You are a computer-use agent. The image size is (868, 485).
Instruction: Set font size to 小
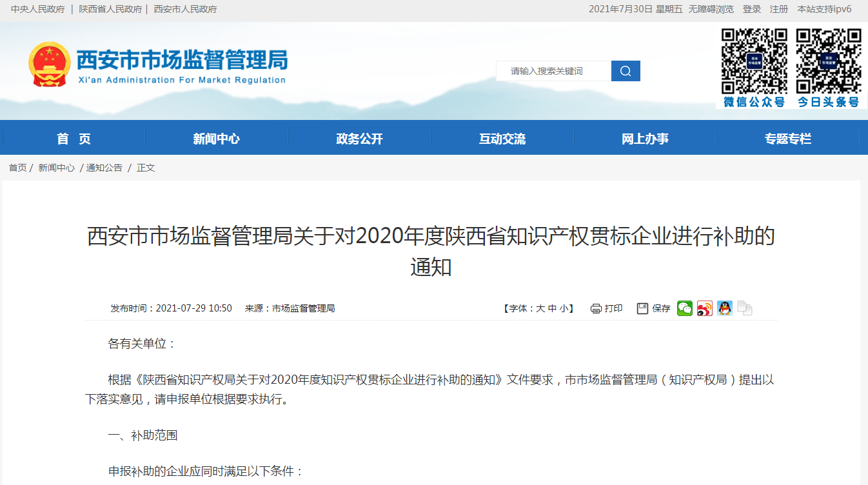[564, 308]
